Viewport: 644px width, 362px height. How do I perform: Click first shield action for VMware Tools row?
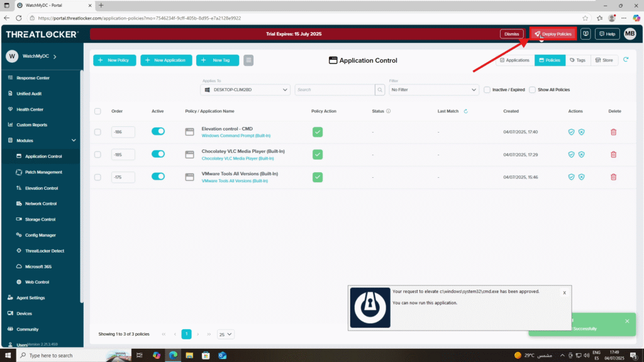point(571,177)
